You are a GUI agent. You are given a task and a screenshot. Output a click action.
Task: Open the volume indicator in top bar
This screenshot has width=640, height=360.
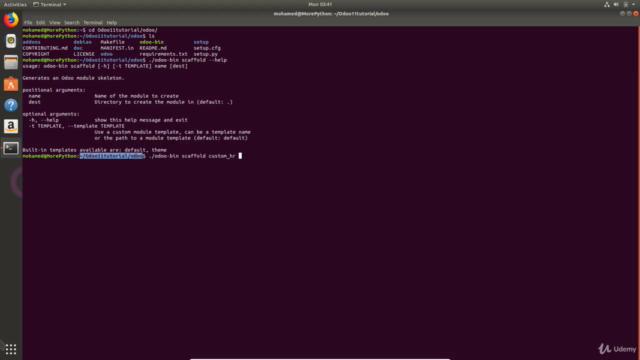click(x=616, y=4)
